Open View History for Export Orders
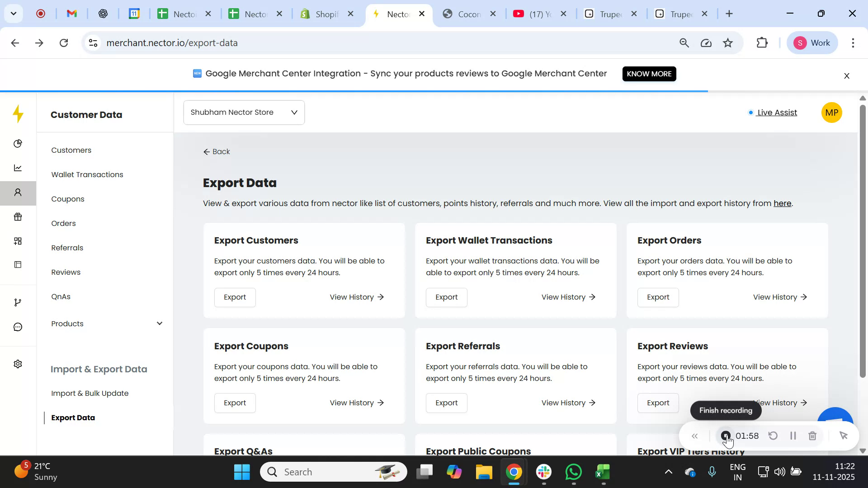 780,297
